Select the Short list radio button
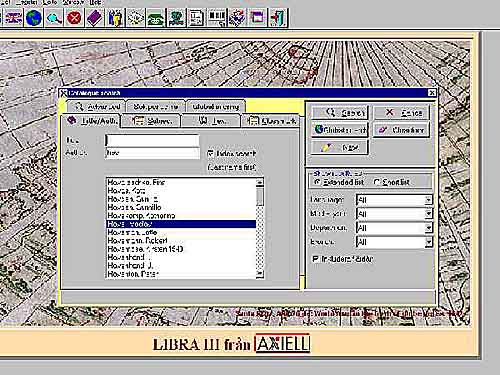This screenshot has width=500, height=375. (x=377, y=182)
